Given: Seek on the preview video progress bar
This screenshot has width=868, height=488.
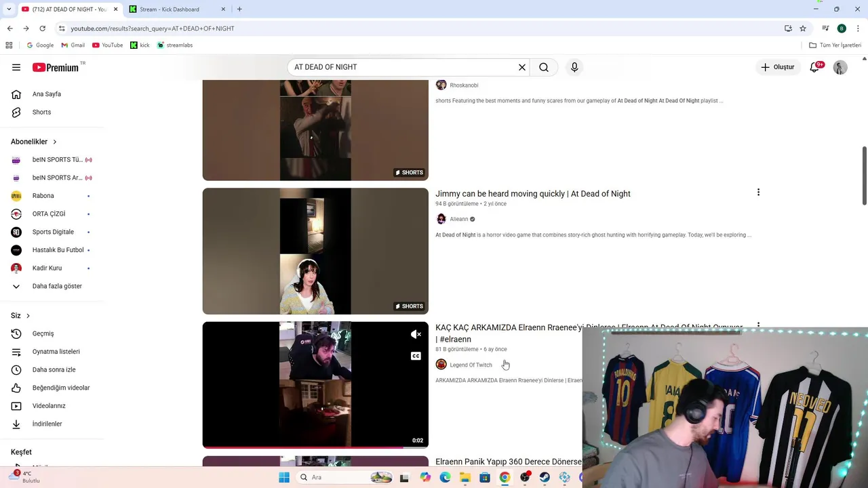Looking at the screenshot, I should pos(315,447).
